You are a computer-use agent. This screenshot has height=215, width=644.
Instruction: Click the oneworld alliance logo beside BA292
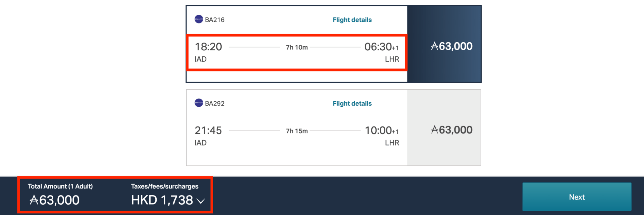[x=198, y=103]
